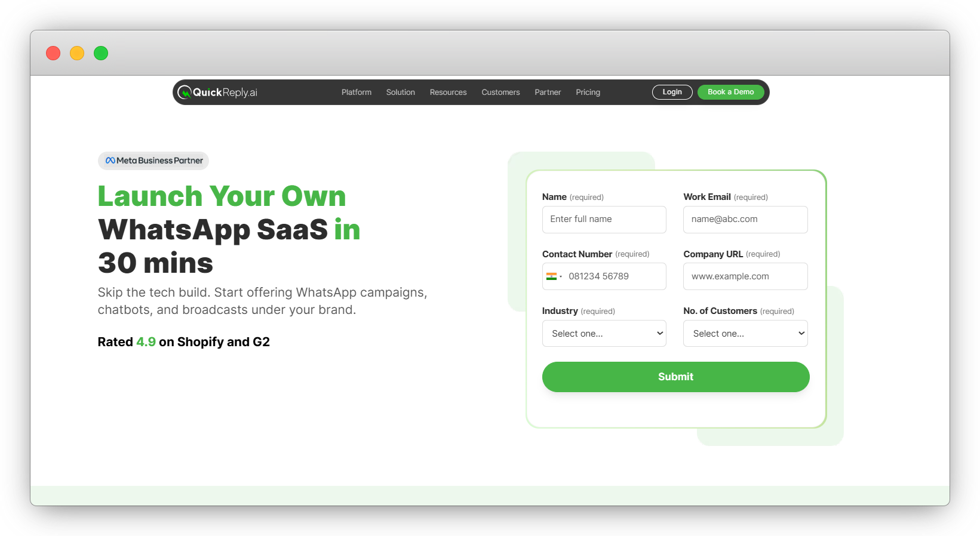This screenshot has width=980, height=536.
Task: Click the "Skip the tech build" paragraph
Action: click(x=263, y=301)
